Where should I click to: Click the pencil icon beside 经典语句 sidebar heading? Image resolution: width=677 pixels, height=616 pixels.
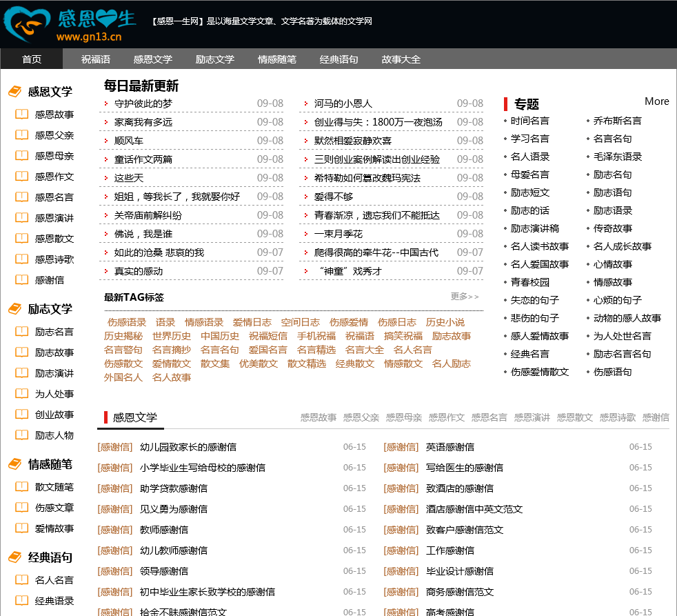click(x=14, y=557)
